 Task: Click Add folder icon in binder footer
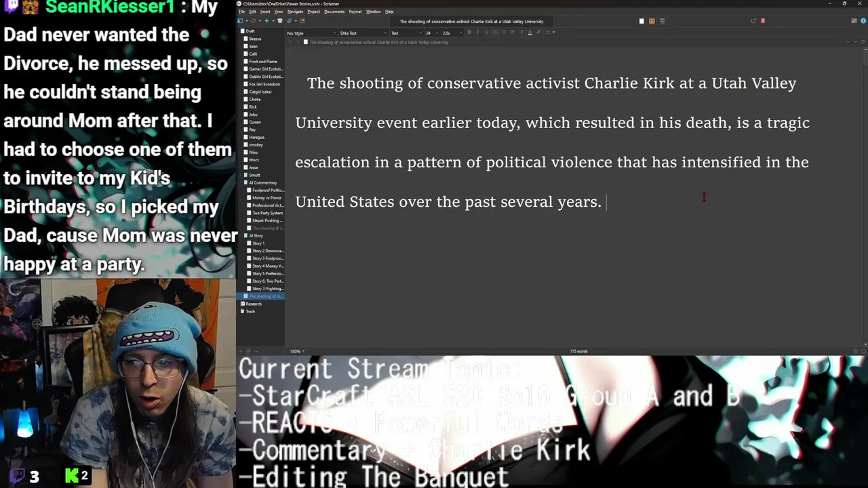tap(248, 351)
